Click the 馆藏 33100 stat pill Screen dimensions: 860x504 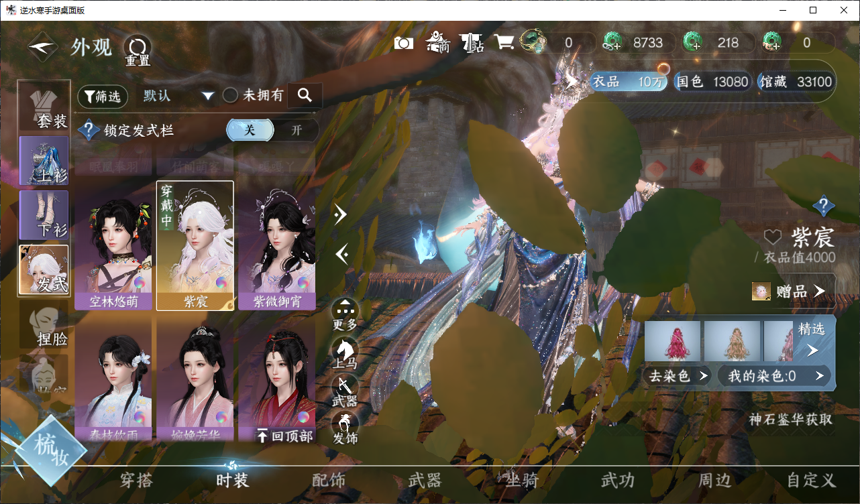point(795,82)
